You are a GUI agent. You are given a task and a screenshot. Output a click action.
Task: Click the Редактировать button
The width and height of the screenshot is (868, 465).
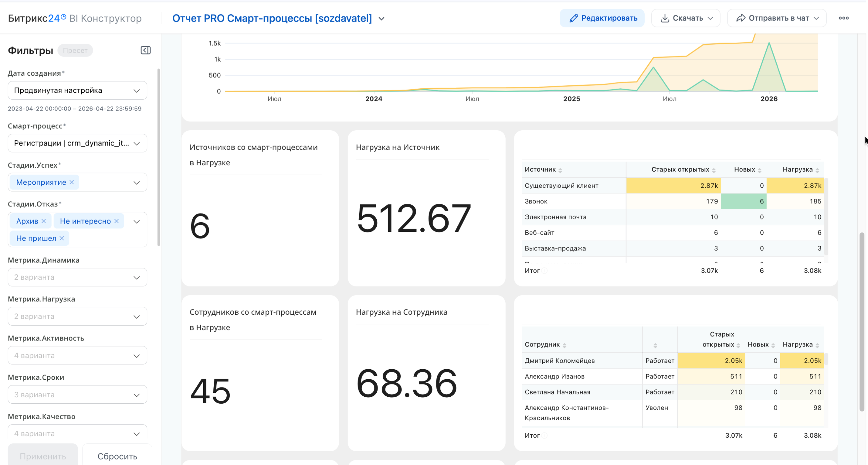(x=602, y=18)
